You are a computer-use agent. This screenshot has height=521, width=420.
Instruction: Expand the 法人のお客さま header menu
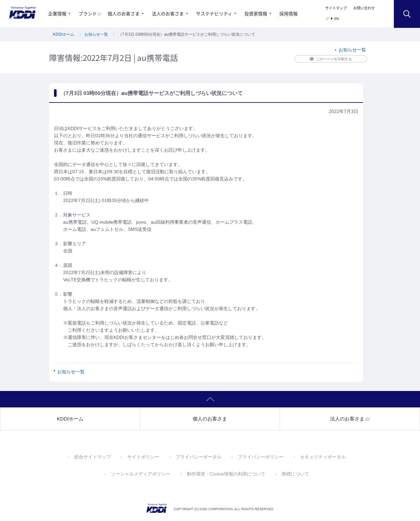pyautogui.click(x=170, y=14)
